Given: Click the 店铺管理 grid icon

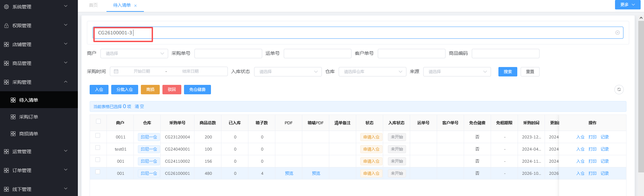Looking at the screenshot, I should (x=6, y=44).
